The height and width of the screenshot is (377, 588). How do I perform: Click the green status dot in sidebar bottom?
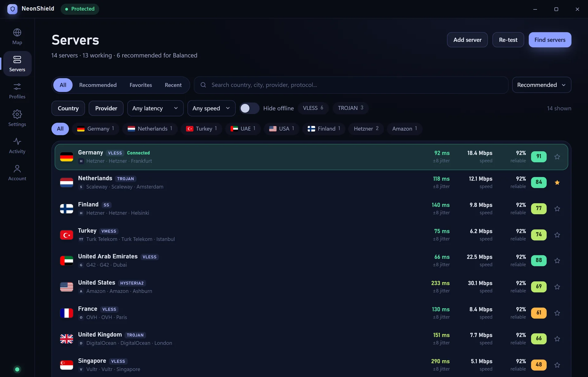tap(17, 369)
